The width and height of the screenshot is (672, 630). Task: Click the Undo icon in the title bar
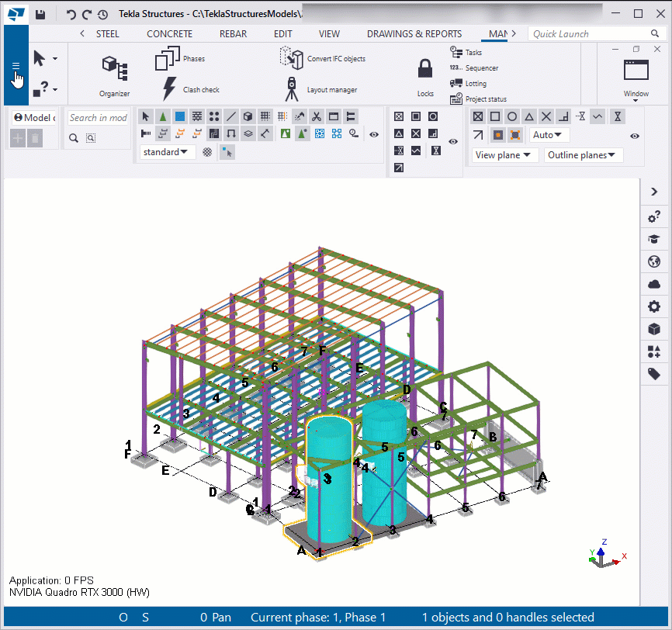click(x=70, y=13)
